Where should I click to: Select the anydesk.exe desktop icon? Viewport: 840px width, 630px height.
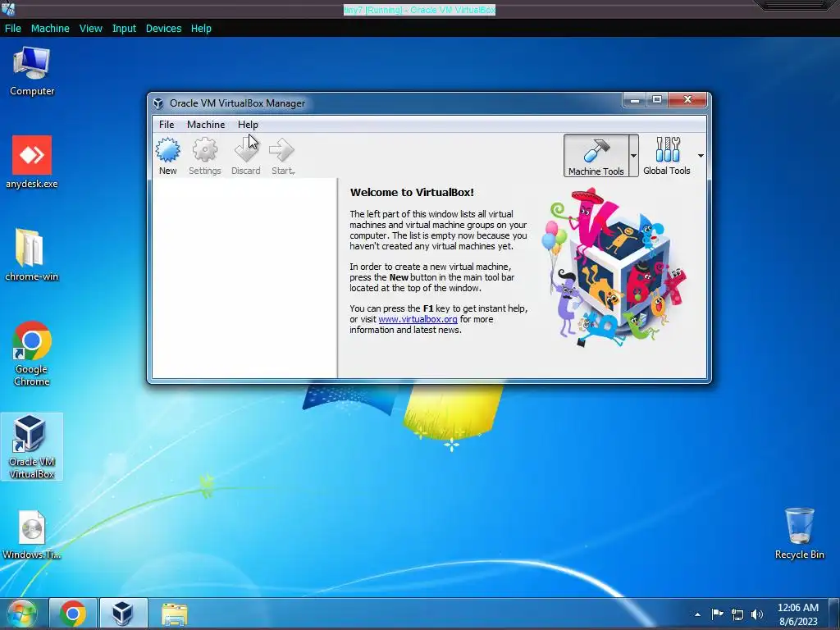[32, 162]
